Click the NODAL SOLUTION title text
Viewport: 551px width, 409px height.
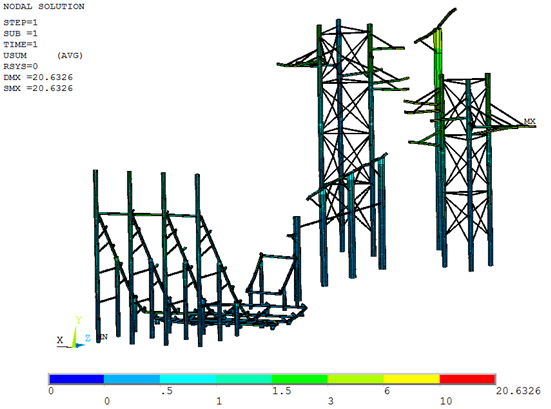point(44,7)
